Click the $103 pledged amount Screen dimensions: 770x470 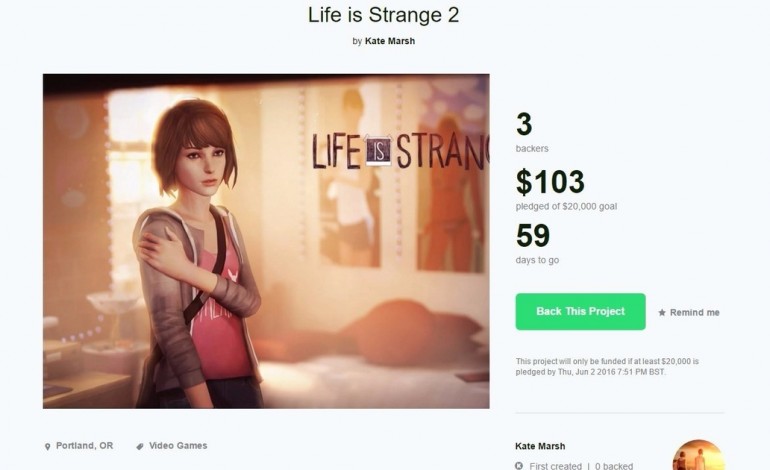point(549,181)
